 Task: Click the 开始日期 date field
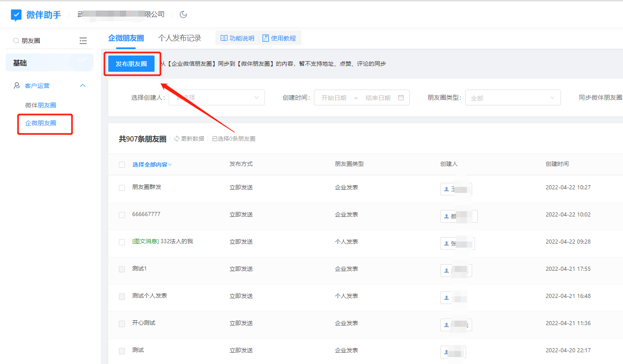[334, 98]
